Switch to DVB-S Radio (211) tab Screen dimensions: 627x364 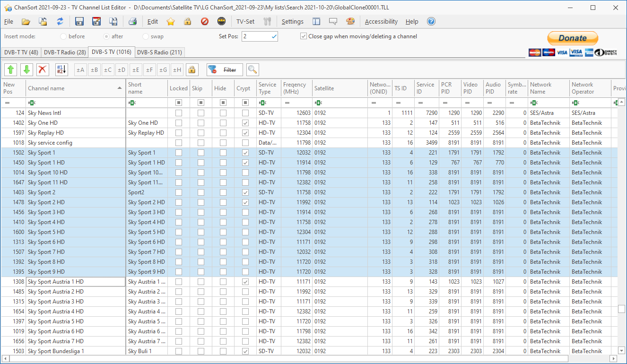[159, 52]
